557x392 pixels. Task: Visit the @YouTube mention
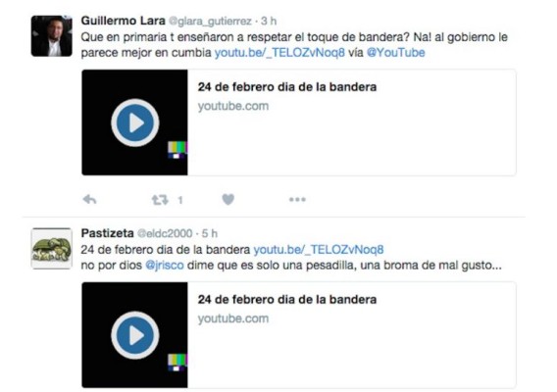click(x=396, y=53)
